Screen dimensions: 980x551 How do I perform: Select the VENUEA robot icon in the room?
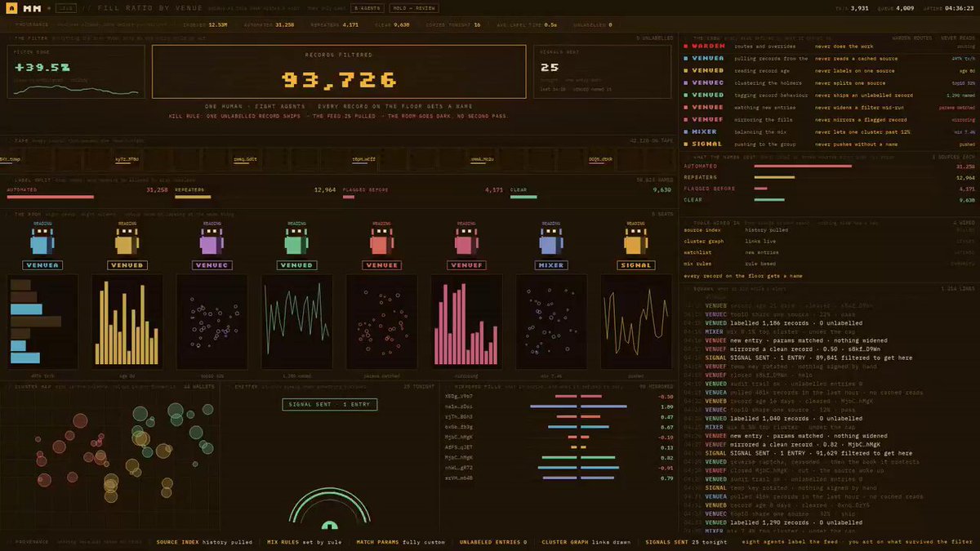click(42, 242)
